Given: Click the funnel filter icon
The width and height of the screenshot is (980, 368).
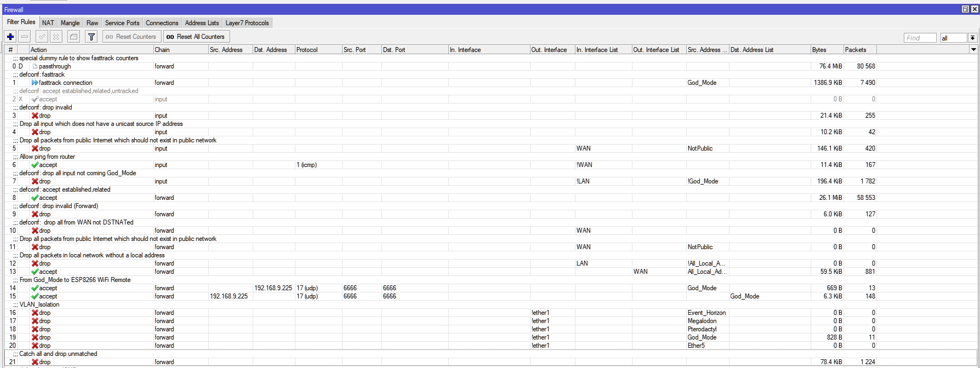Looking at the screenshot, I should pyautogui.click(x=92, y=37).
